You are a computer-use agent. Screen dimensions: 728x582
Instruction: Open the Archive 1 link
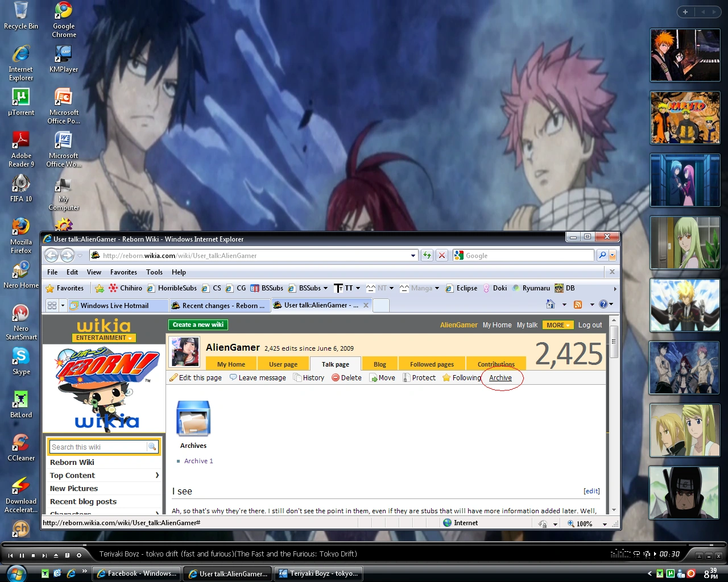click(x=198, y=461)
